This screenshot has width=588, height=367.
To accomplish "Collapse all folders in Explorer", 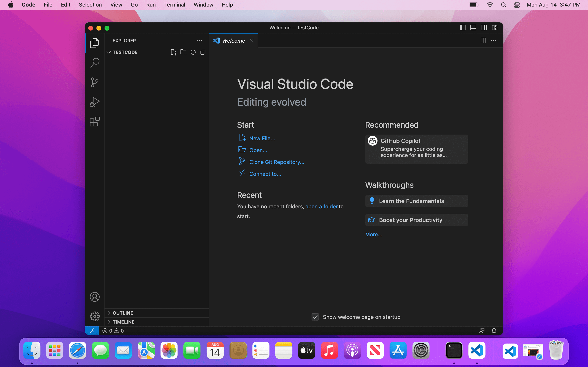I will click(x=203, y=52).
